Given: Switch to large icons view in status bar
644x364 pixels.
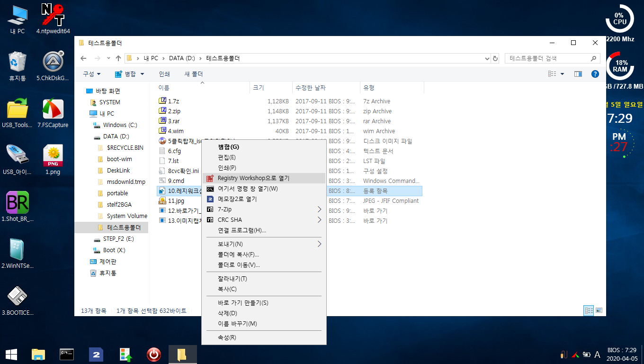Looking at the screenshot, I should (599, 310).
